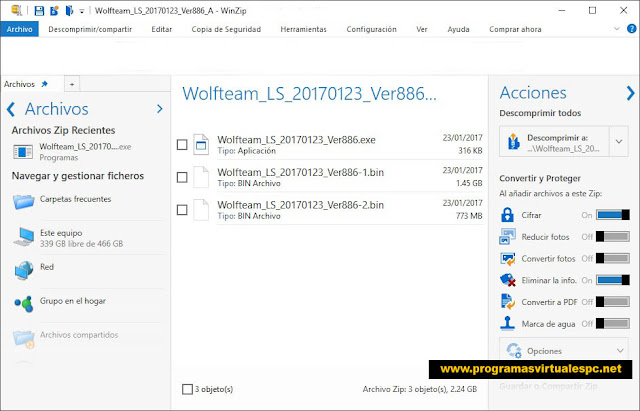Open the Configuración tab

(371, 29)
